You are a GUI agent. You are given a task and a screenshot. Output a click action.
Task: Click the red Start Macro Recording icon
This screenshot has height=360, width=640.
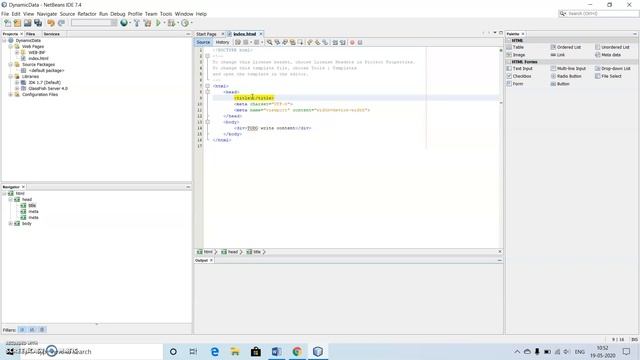coord(352,42)
